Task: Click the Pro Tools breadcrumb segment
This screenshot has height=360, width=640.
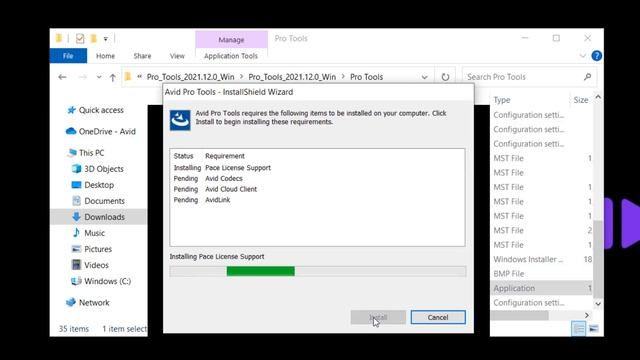Action: (367, 77)
